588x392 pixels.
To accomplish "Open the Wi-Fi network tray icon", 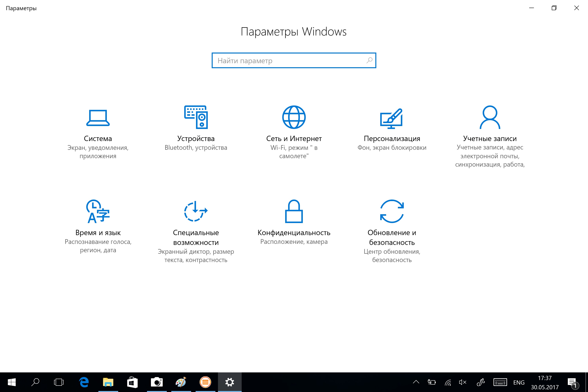I will tap(448, 382).
